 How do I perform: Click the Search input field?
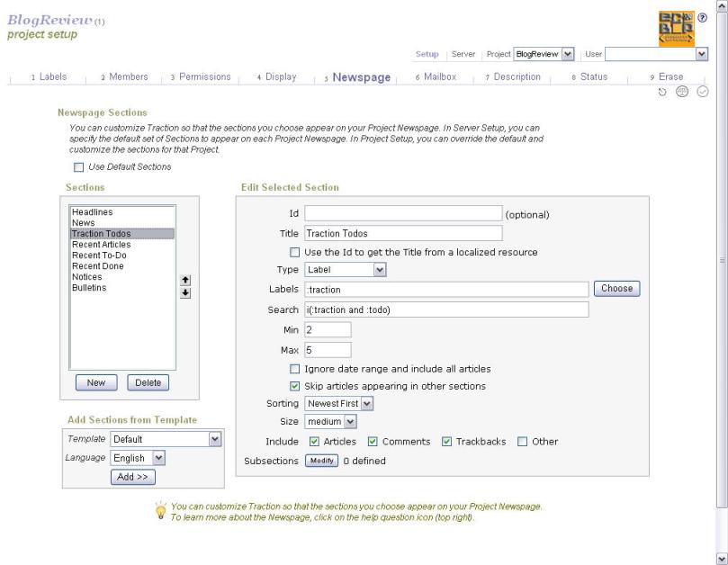click(446, 309)
